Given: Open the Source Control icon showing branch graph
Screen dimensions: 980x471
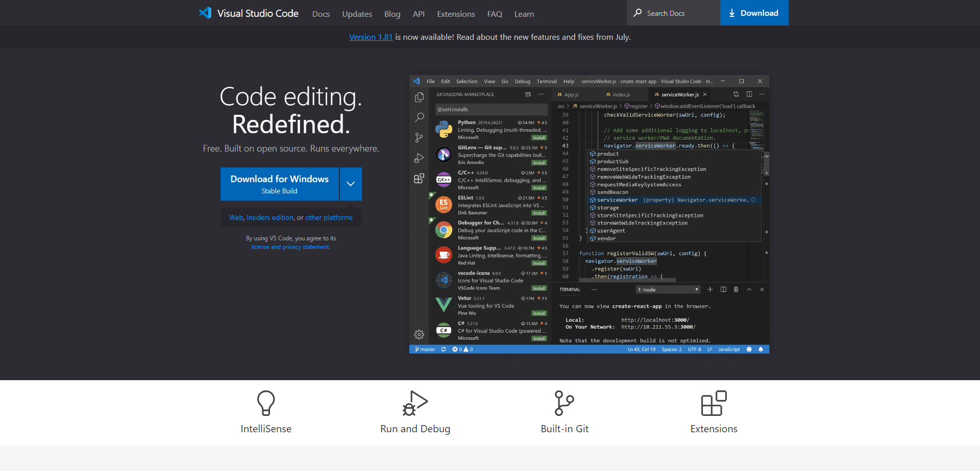Looking at the screenshot, I should coord(419,138).
